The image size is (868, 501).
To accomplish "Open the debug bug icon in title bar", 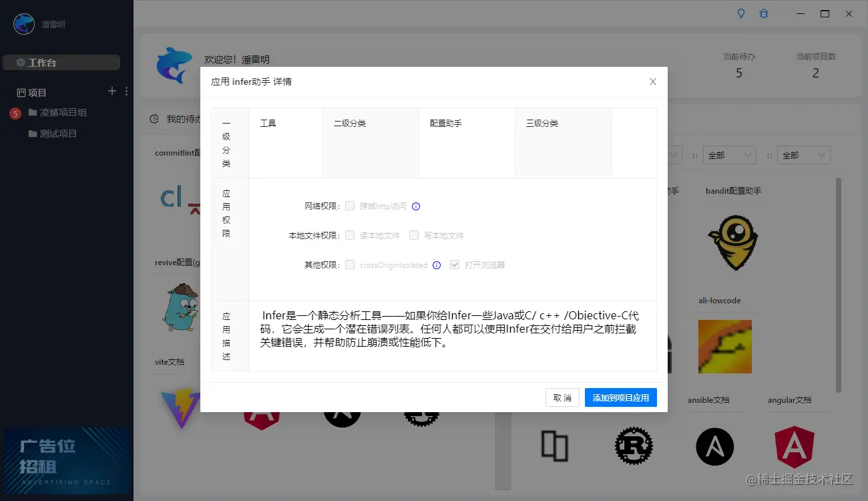I will click(x=763, y=13).
